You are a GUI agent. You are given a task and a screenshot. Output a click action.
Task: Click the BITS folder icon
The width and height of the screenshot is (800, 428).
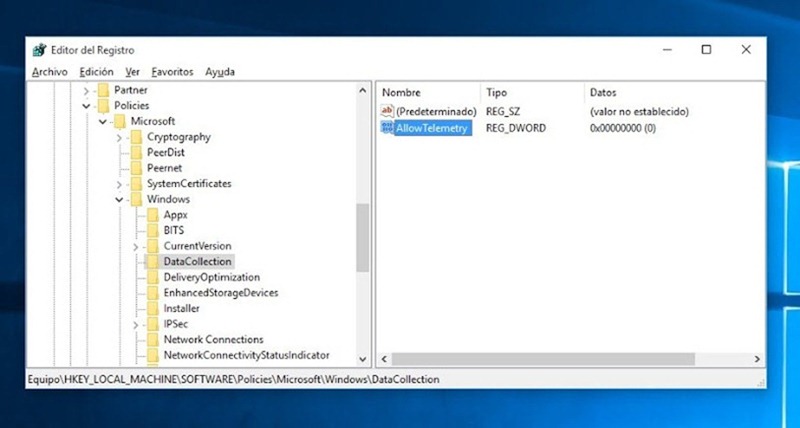click(x=153, y=231)
